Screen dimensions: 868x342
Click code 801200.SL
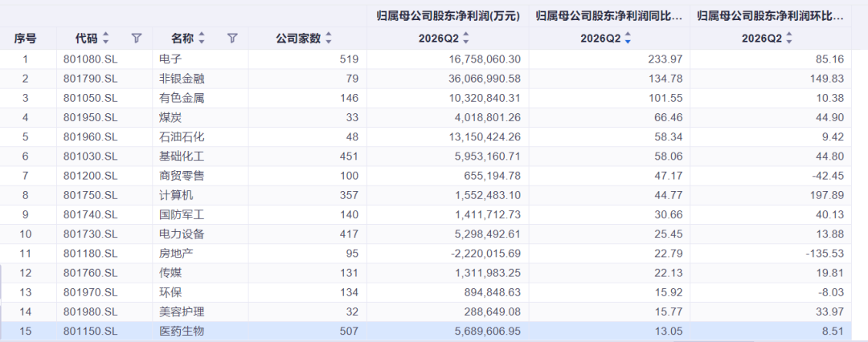coord(90,176)
